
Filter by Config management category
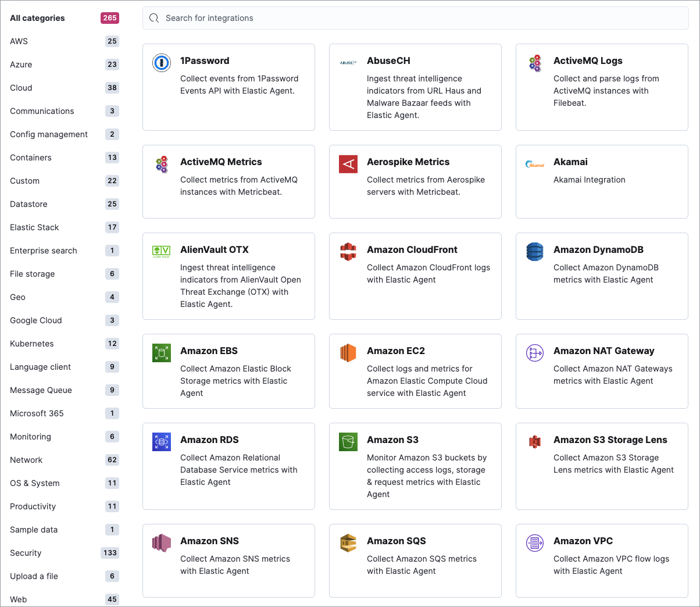(x=64, y=134)
